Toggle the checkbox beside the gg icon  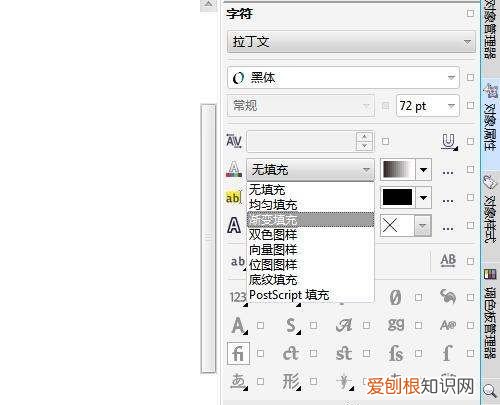pos(419,325)
